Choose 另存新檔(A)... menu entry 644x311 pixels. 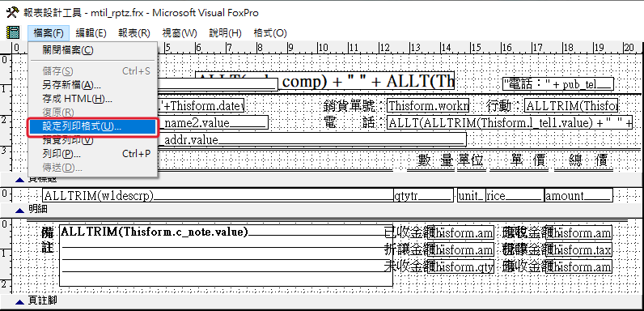click(93, 85)
